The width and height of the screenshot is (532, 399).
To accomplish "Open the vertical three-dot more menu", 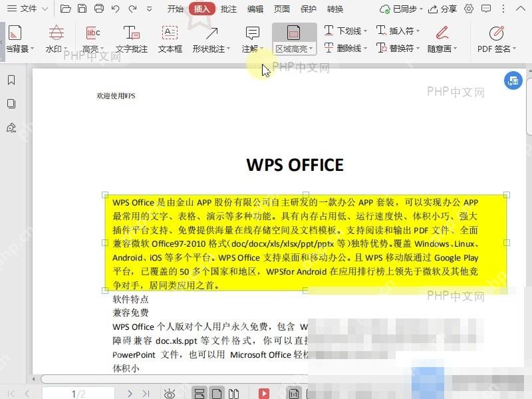I will click(x=503, y=9).
